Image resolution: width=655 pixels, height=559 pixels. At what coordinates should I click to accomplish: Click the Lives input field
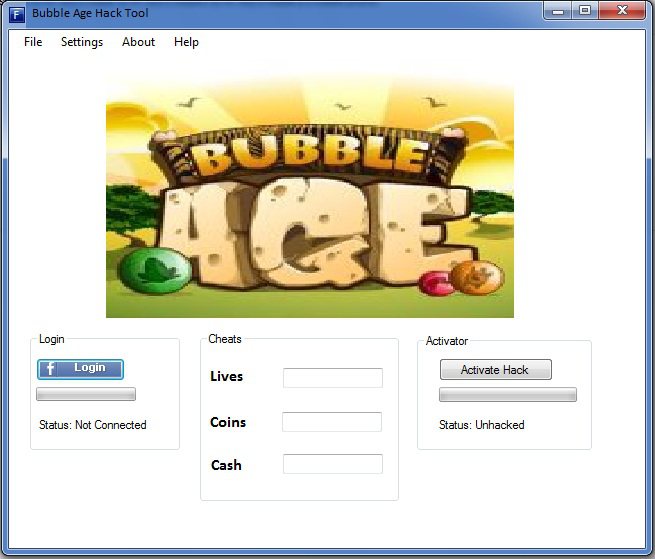point(333,378)
